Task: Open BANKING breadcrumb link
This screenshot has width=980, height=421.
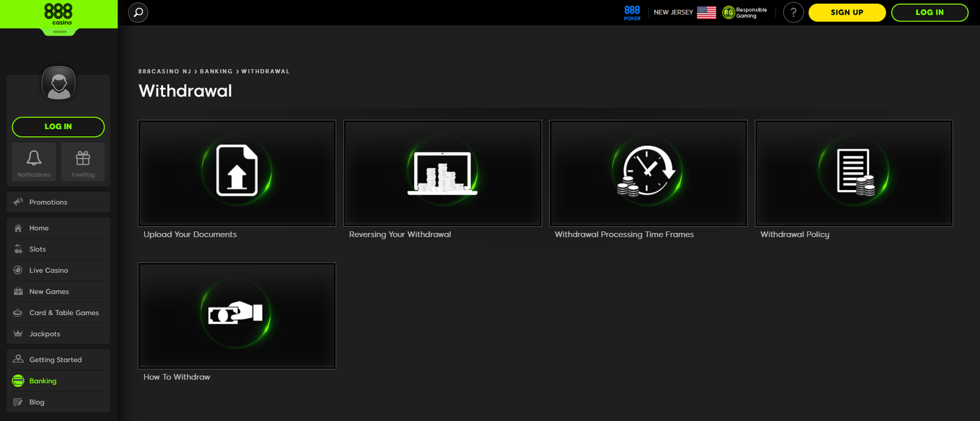Action: point(216,72)
